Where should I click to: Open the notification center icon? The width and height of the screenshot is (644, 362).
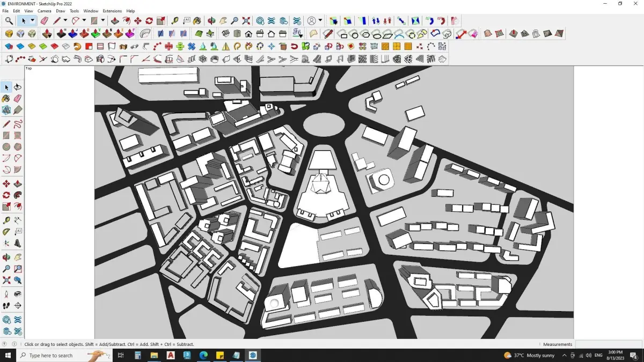(634, 355)
